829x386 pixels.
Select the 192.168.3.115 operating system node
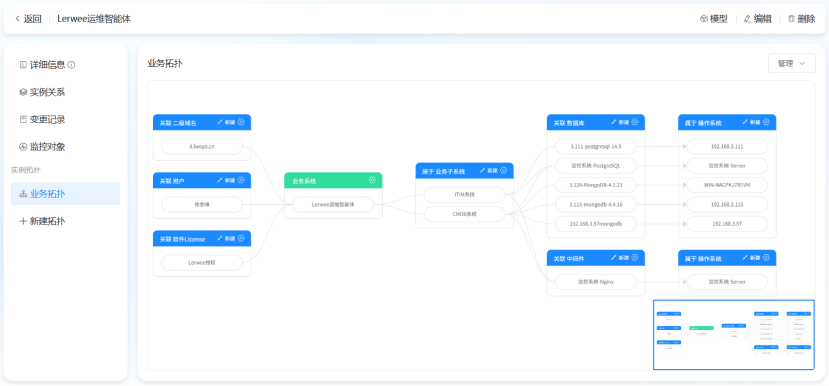pyautogui.click(x=727, y=205)
